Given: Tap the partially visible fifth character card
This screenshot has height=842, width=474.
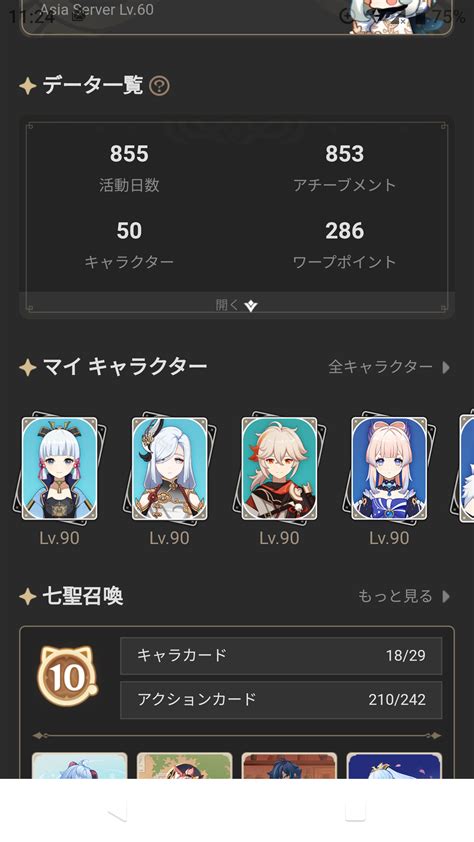Looking at the screenshot, I should pyautogui.click(x=466, y=468).
